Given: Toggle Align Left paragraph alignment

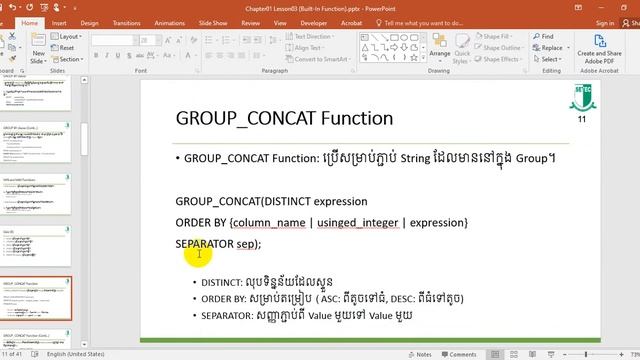Looking at the screenshot, I should [209, 55].
